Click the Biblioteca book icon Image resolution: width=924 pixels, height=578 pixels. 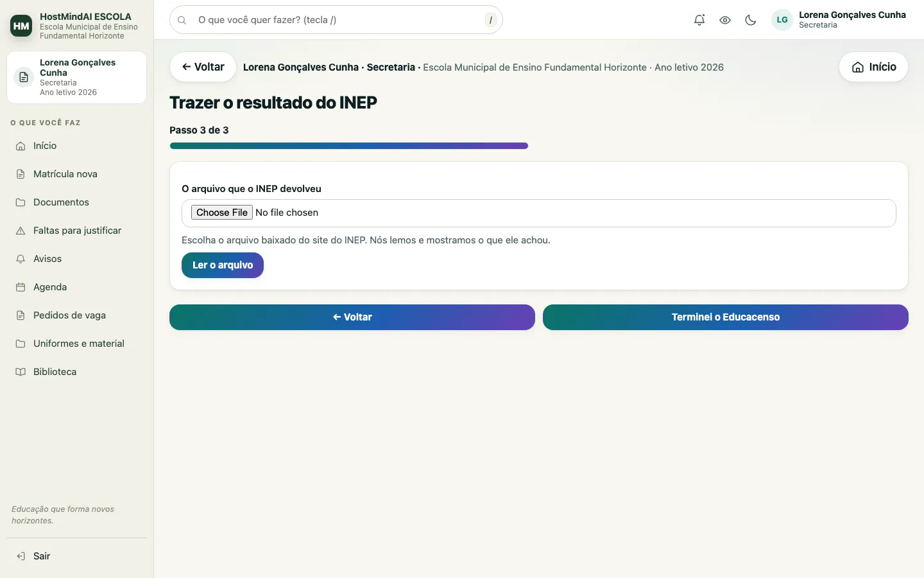point(21,372)
